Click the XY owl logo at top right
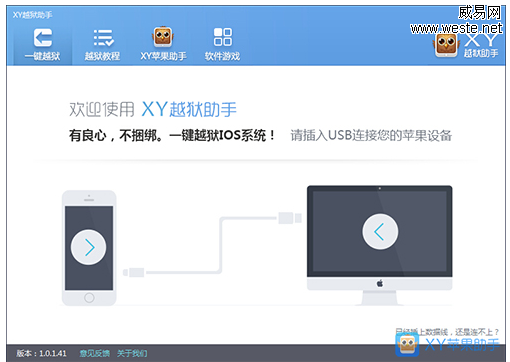Viewport: 510px width, 362px height. (x=446, y=46)
